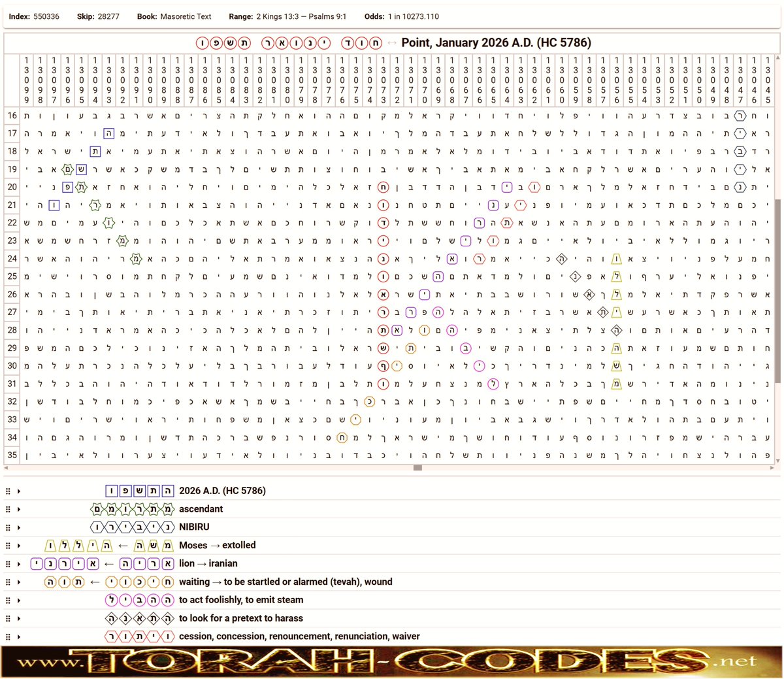This screenshot has height=679, width=784.
Task: Click the drag handle for the NIBIRU row
Action: pos(8,527)
